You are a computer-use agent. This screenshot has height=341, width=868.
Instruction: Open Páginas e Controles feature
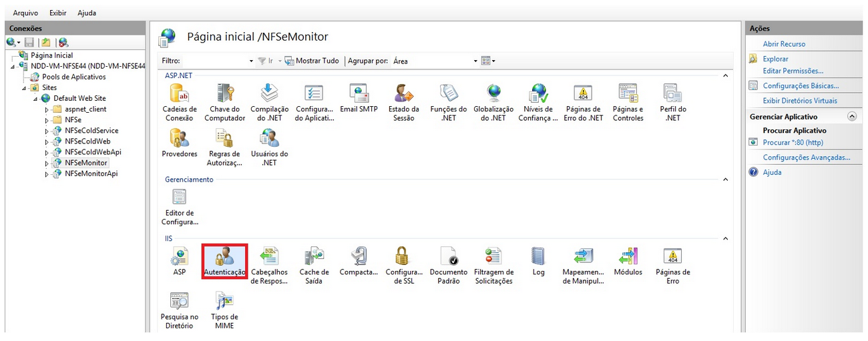coord(628,103)
